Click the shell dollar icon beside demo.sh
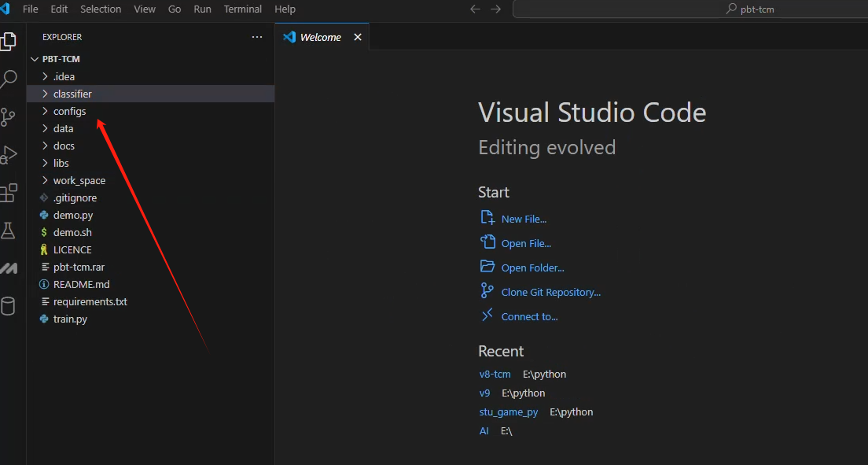Screen dimensions: 868x465 [44, 232]
